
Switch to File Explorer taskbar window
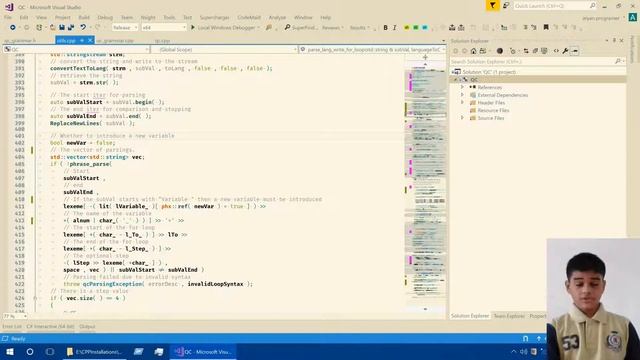click(x=95, y=351)
